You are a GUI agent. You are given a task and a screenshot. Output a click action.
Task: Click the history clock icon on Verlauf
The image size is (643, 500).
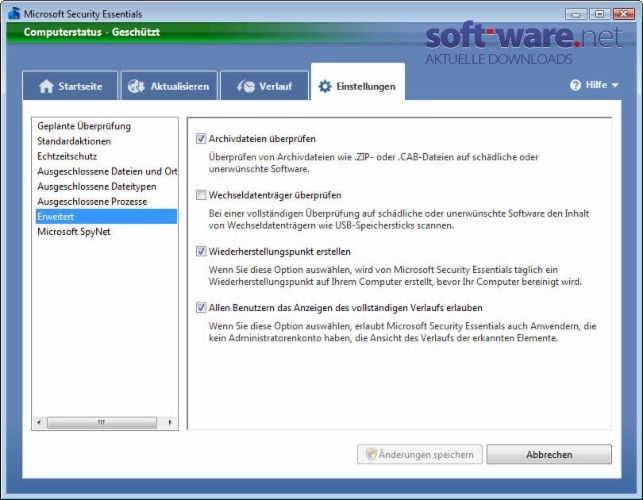coord(246,86)
